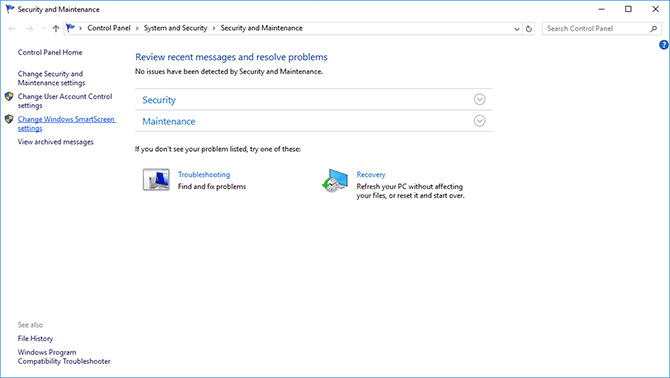The height and width of the screenshot is (378, 670).
Task: Open Change User Account Control settings
Action: coord(65,101)
